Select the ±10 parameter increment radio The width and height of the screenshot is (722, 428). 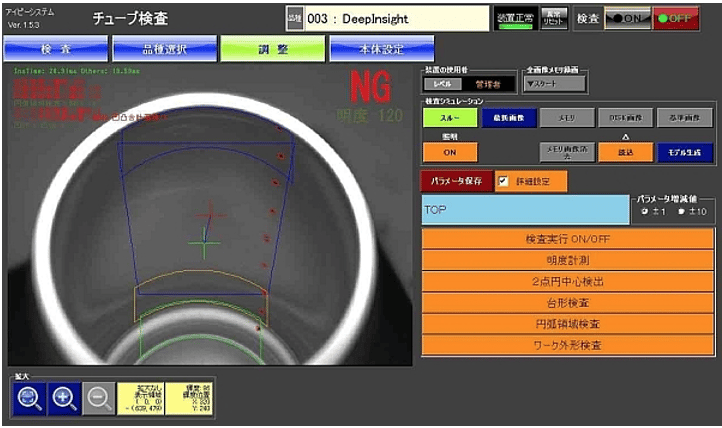[681, 211]
